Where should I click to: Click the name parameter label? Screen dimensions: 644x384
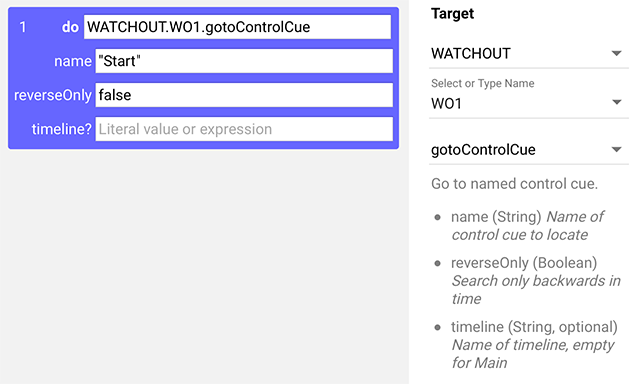coord(73,61)
